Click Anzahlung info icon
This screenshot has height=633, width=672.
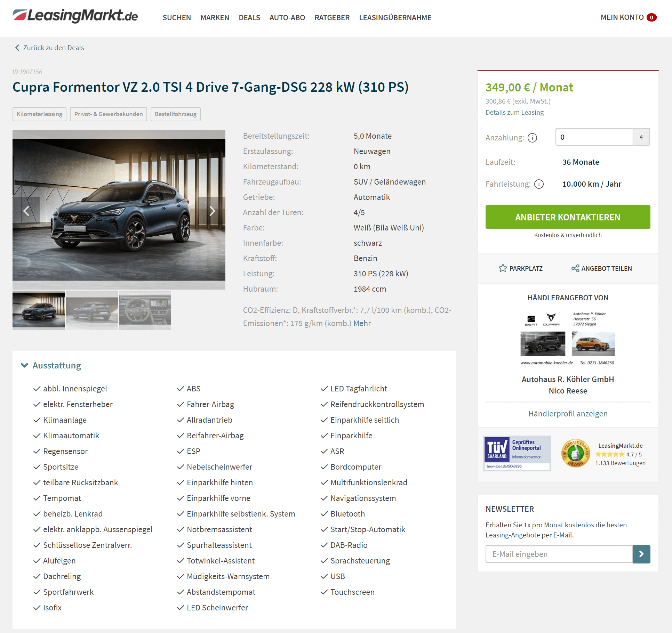point(532,138)
